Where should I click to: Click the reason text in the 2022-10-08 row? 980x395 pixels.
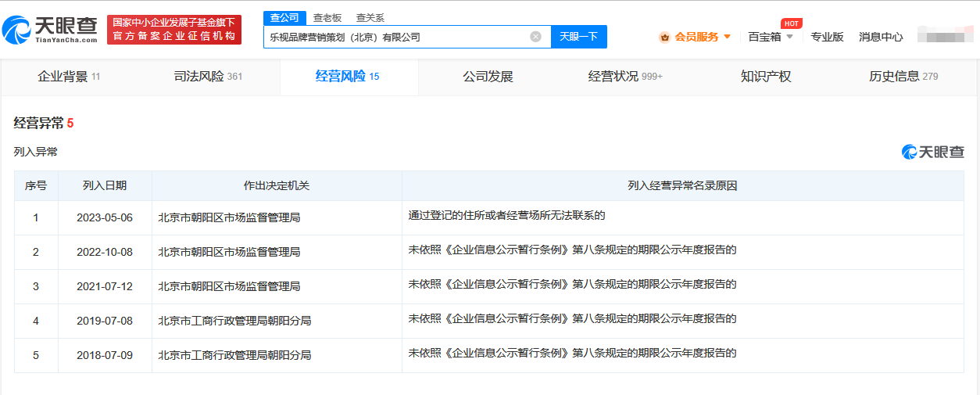click(572, 250)
